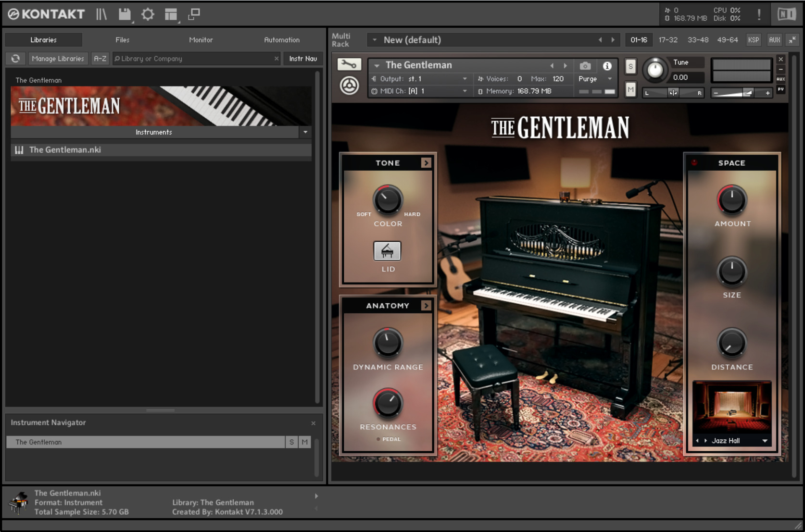The height and width of the screenshot is (532, 805).
Task: Click the Tune knob
Action: click(x=655, y=70)
